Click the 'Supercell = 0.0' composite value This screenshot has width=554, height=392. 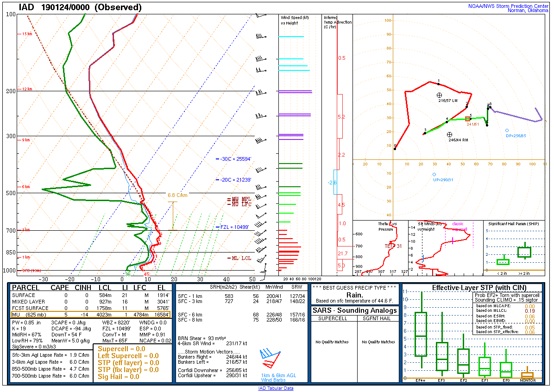(x=121, y=349)
